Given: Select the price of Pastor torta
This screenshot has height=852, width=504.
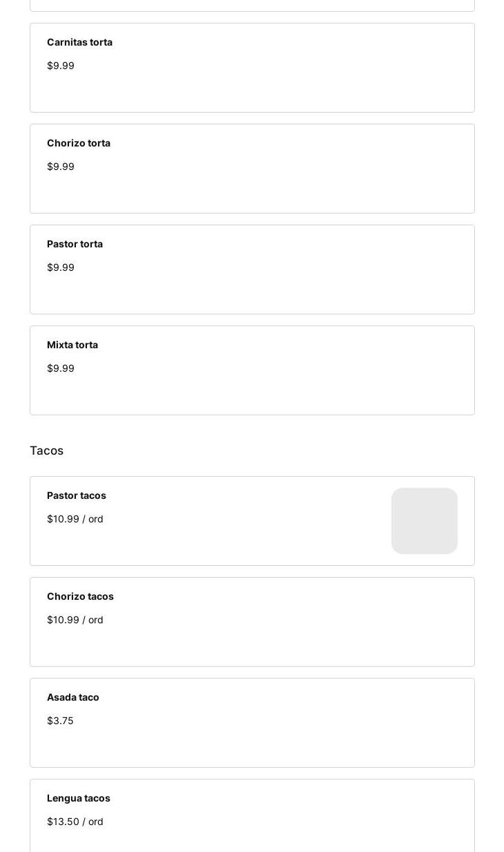Looking at the screenshot, I should [x=61, y=267].
